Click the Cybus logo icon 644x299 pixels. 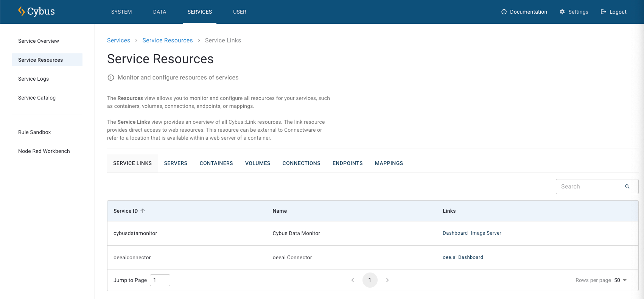point(22,11)
